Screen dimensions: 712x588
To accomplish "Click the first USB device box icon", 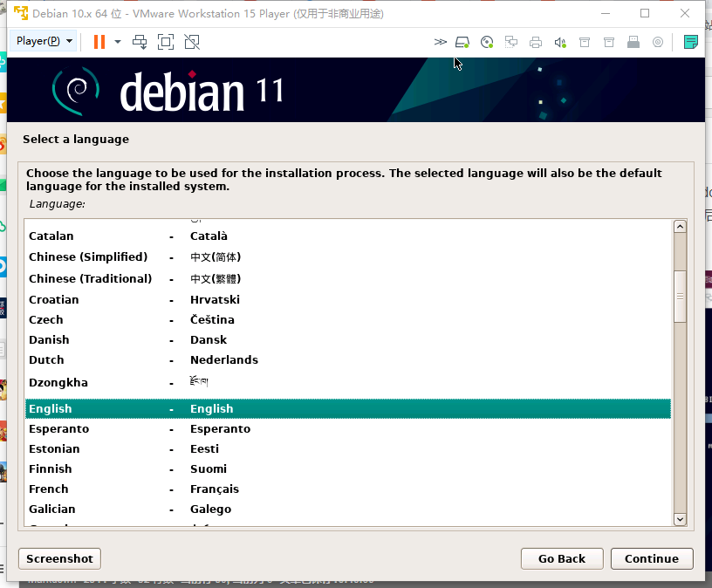I will [585, 42].
